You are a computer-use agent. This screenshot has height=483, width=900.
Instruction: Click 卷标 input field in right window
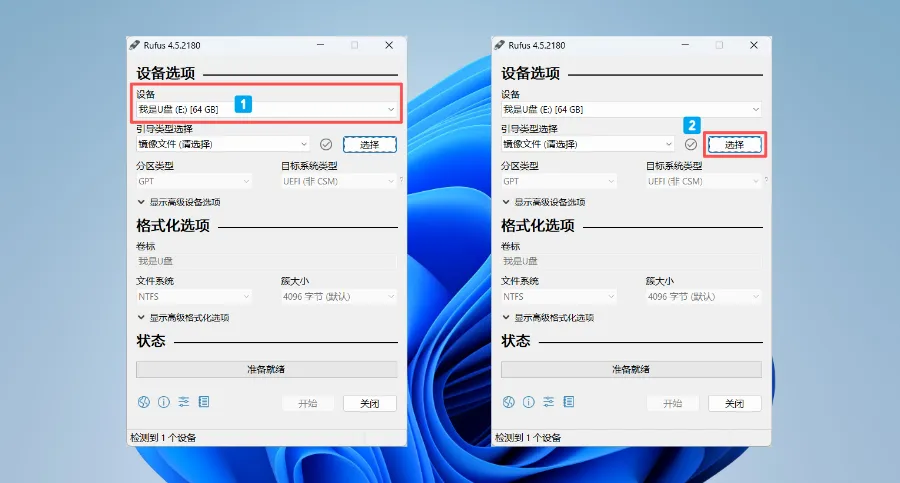point(631,261)
